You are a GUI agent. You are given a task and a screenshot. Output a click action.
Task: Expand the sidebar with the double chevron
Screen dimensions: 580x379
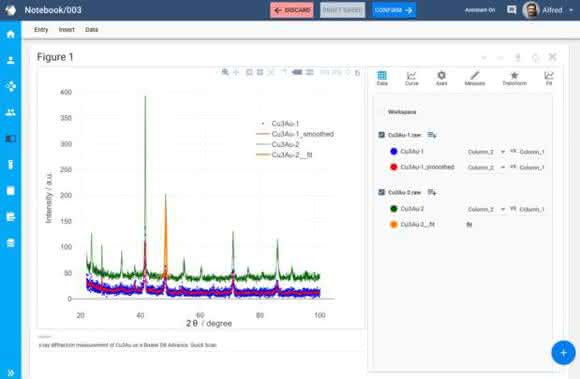[11, 373]
